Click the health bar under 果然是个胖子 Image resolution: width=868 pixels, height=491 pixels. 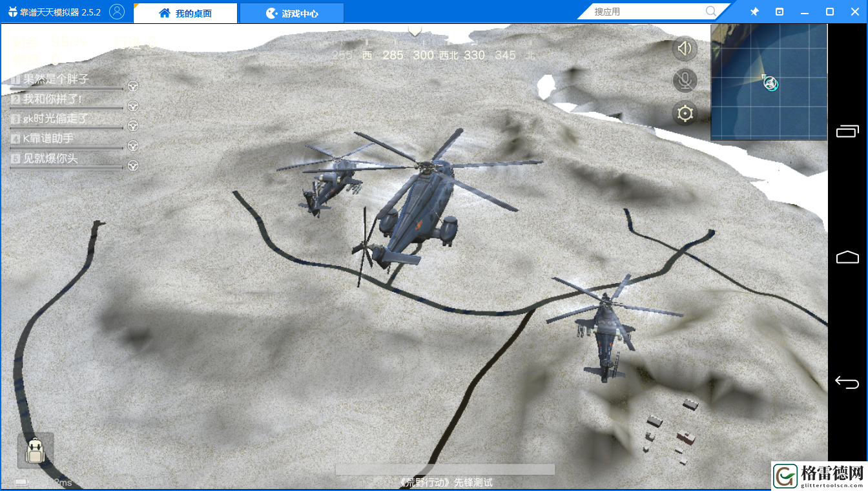click(67, 89)
